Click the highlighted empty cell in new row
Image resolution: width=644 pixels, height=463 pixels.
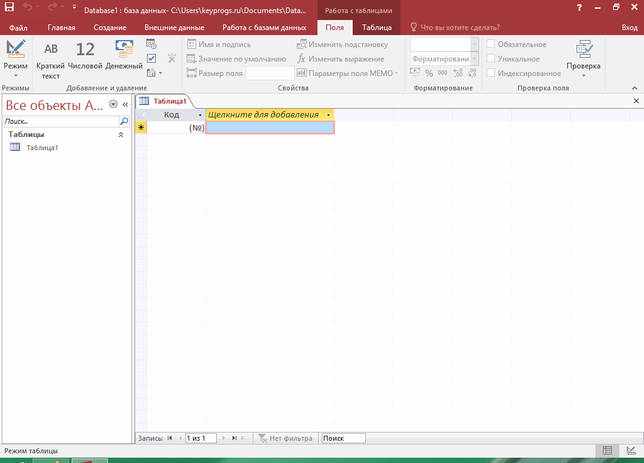click(x=270, y=128)
